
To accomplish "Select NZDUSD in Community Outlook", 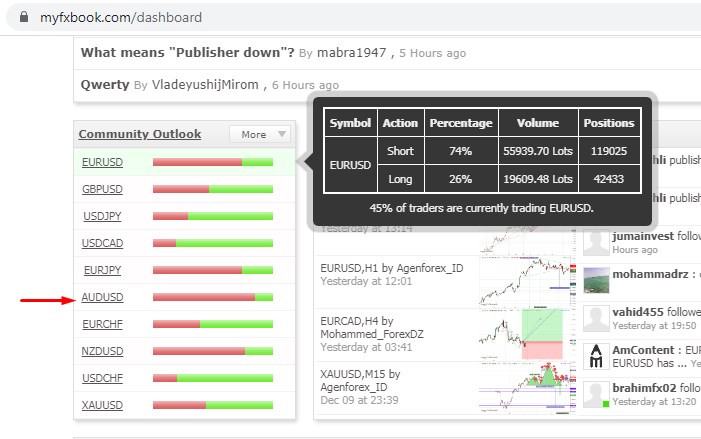I will point(102,351).
